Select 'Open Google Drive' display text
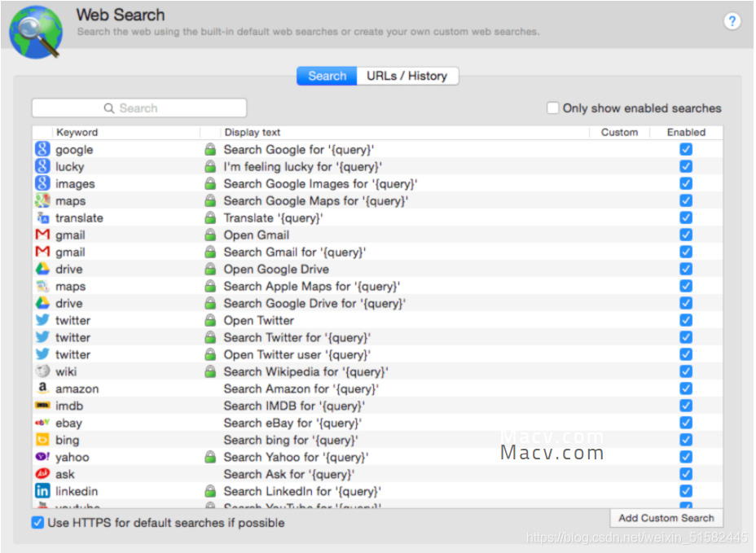756x553 pixels. [x=276, y=269]
